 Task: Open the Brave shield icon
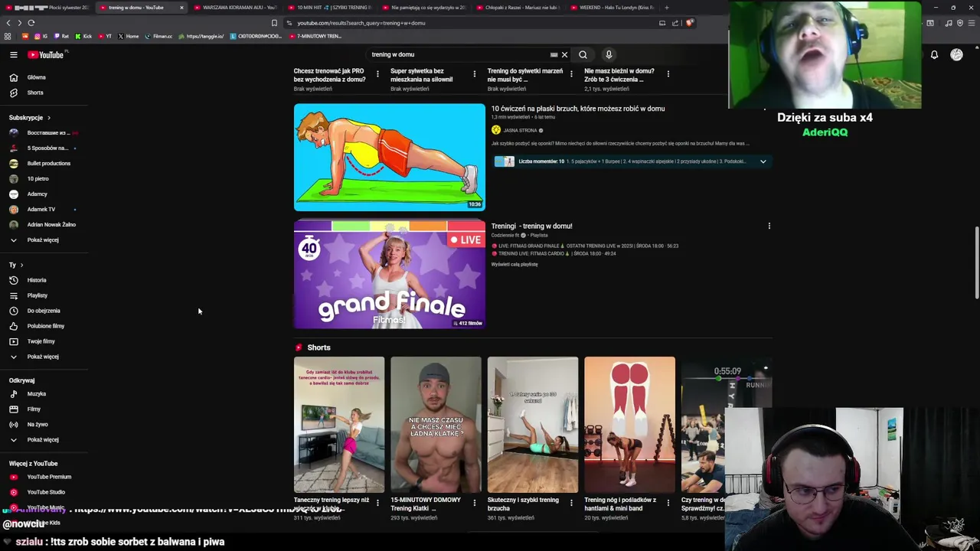click(689, 23)
